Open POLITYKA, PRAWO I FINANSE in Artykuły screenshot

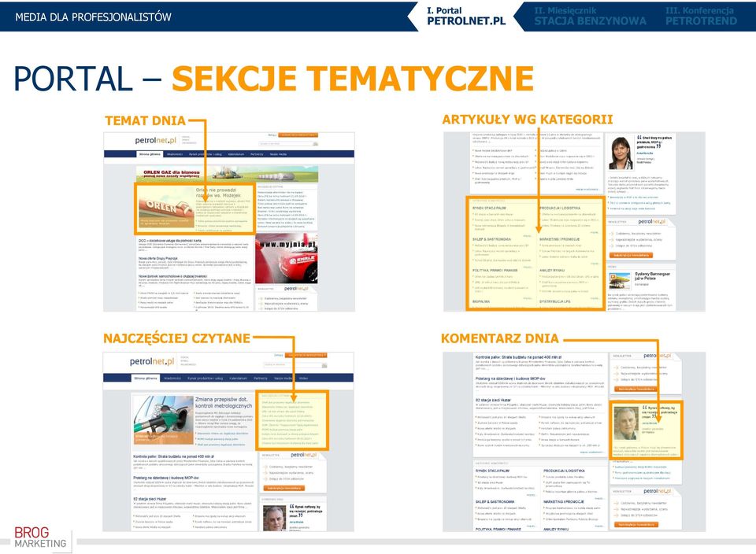pyautogui.click(x=495, y=270)
